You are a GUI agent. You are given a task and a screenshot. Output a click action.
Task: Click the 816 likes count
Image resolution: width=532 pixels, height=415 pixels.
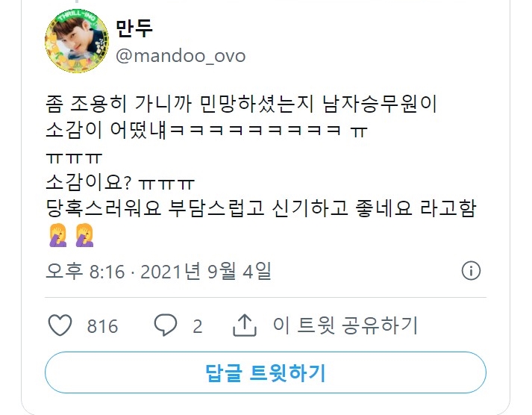(102, 326)
